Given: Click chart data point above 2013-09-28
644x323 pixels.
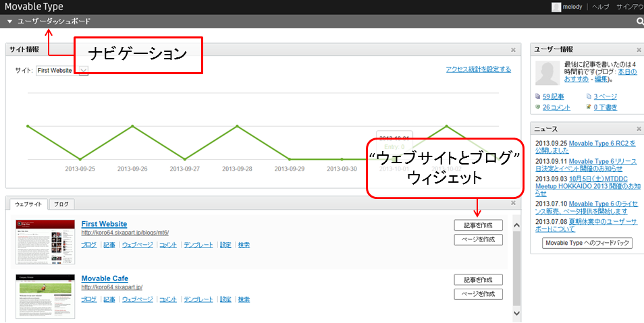Looking at the screenshot, I should 237,126.
